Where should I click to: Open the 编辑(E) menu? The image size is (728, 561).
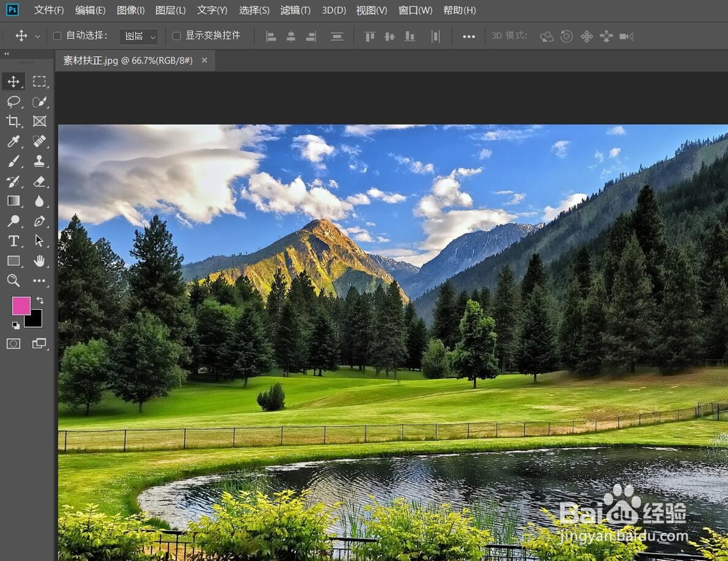pos(90,10)
